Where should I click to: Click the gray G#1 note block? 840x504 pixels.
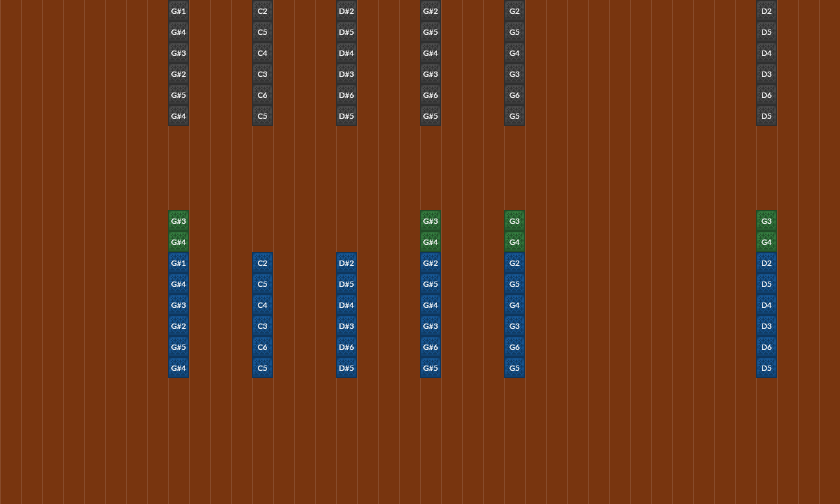(x=178, y=10)
